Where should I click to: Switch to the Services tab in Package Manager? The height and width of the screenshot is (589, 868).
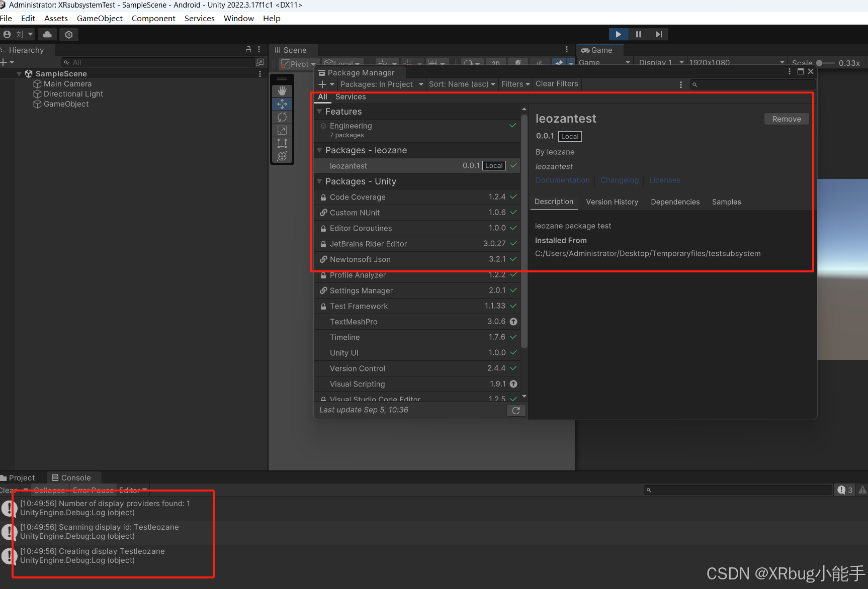pyautogui.click(x=351, y=97)
